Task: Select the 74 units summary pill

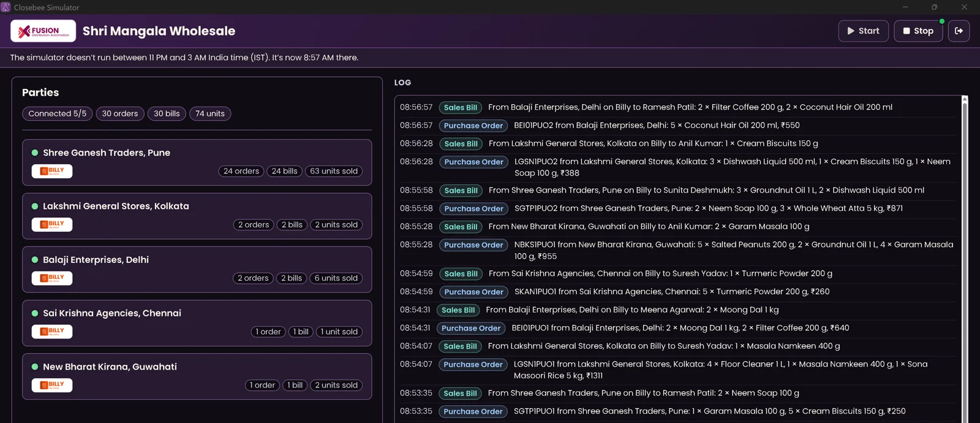Action: click(210, 113)
